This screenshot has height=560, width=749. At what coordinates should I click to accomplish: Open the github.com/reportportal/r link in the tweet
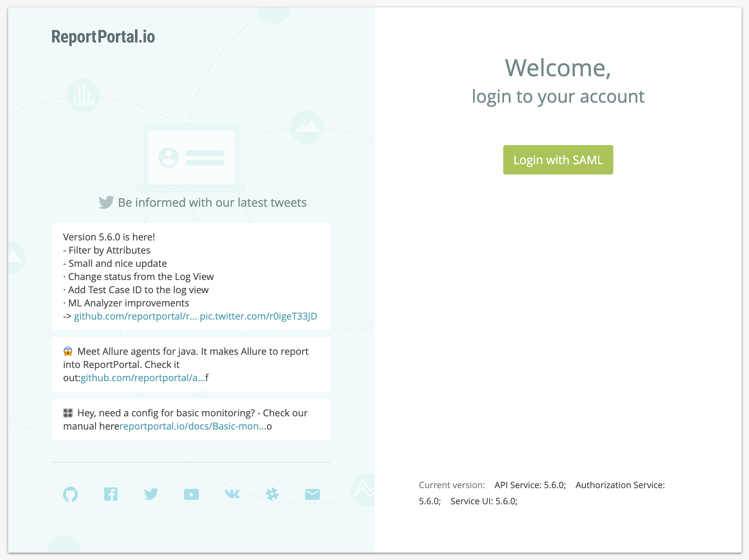[x=135, y=316]
